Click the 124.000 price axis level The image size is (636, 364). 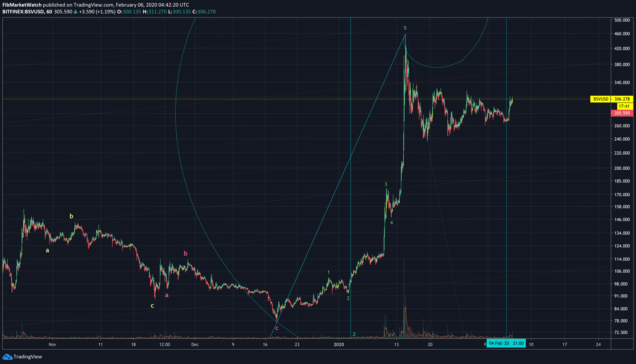pyautogui.click(x=622, y=246)
